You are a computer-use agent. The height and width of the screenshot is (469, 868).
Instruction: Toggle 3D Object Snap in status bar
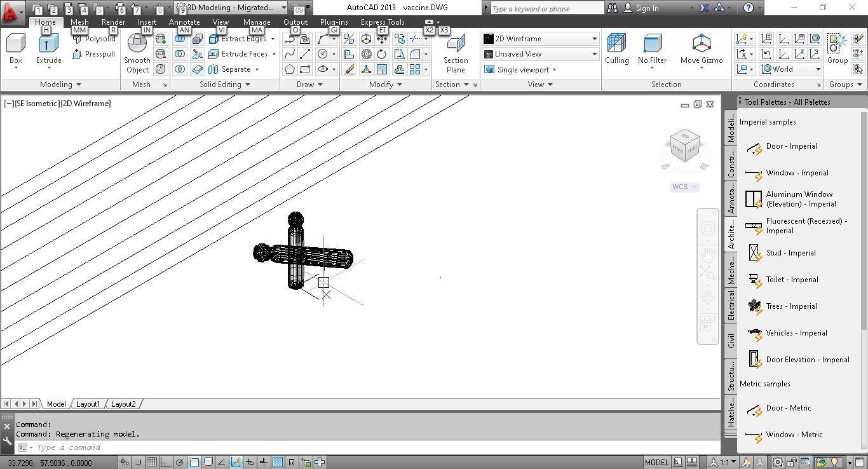(208, 462)
